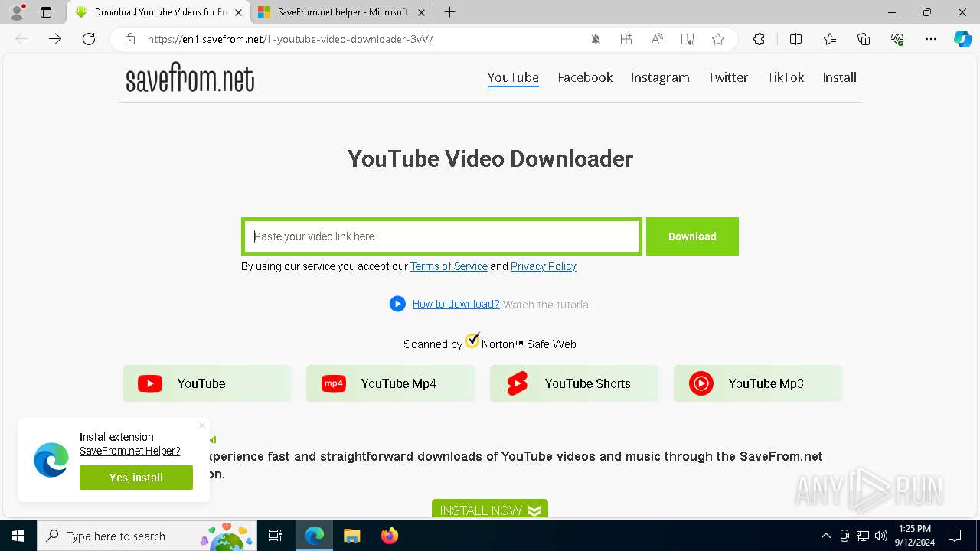Click Yes, install in extension popup
The height and width of the screenshot is (551, 980).
[x=136, y=478]
